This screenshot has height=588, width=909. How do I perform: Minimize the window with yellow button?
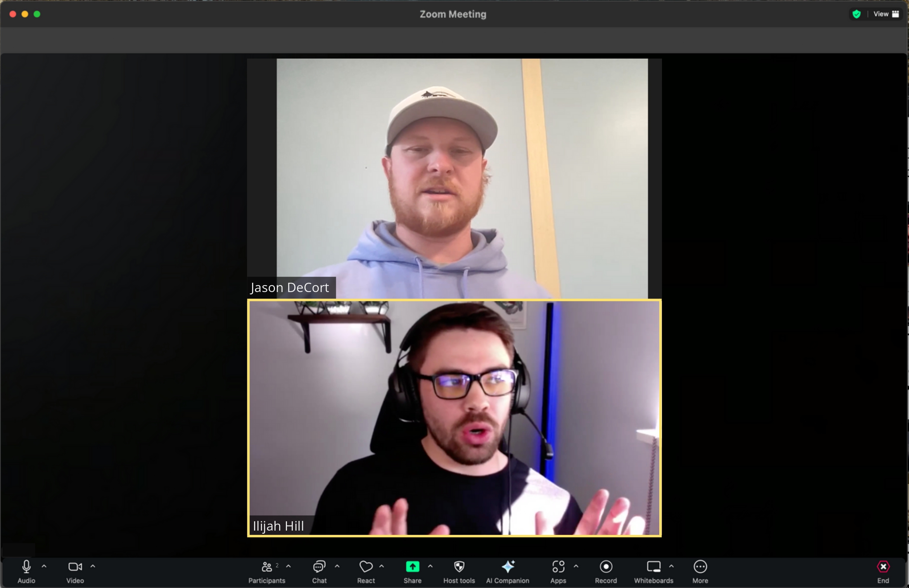pyautogui.click(x=25, y=14)
